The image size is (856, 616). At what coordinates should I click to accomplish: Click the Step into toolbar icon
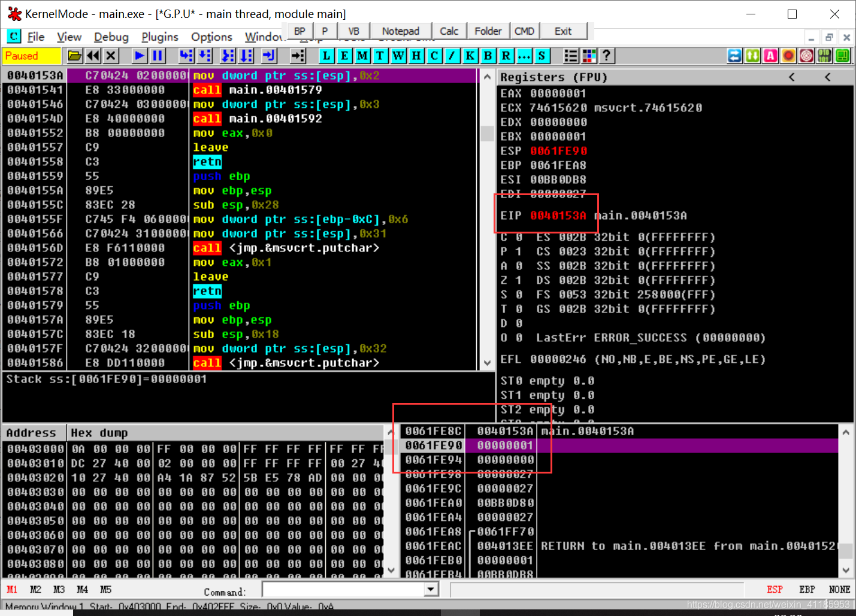[x=186, y=56]
